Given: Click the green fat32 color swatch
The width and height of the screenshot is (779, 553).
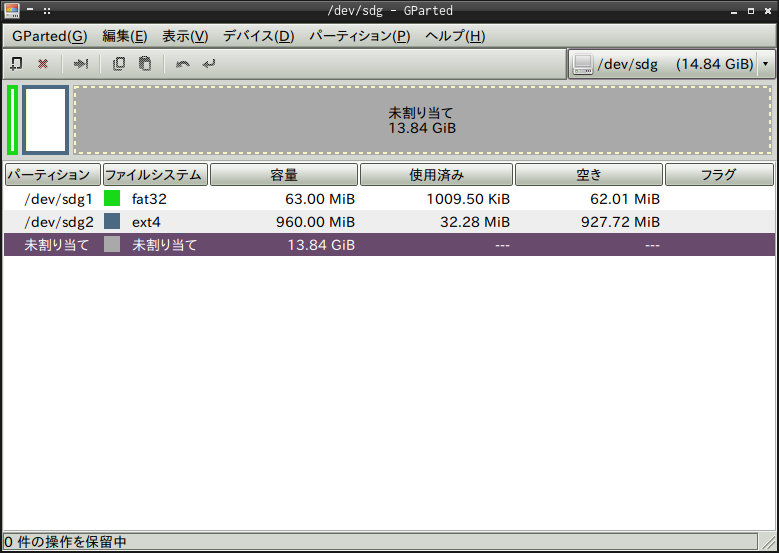Looking at the screenshot, I should coord(112,198).
